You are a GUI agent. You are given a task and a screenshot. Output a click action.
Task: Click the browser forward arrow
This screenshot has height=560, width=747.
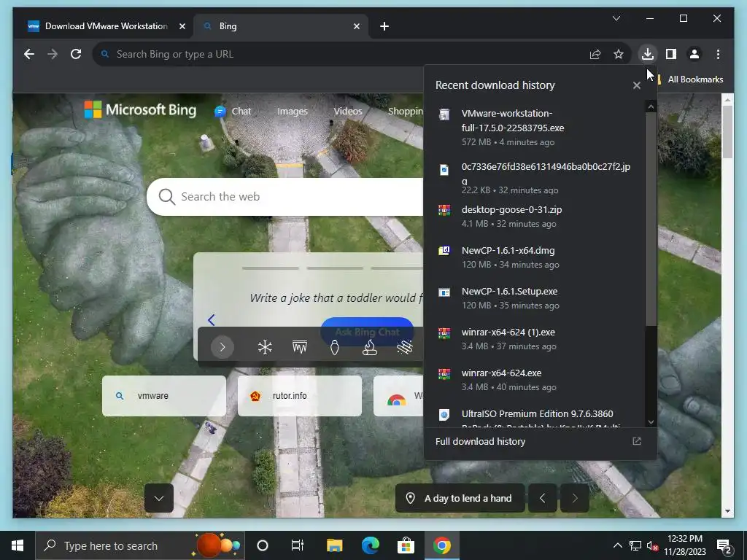(53, 54)
